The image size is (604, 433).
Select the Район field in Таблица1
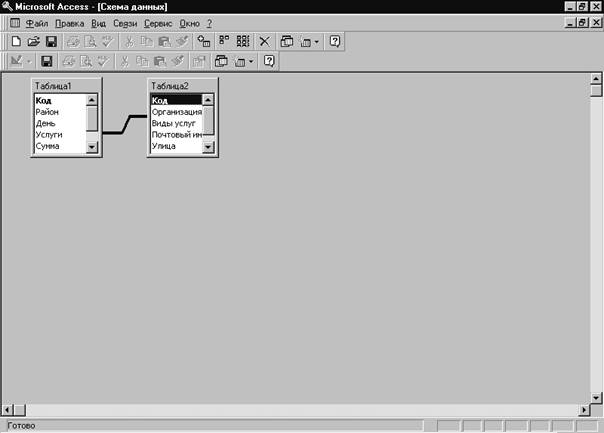60,112
